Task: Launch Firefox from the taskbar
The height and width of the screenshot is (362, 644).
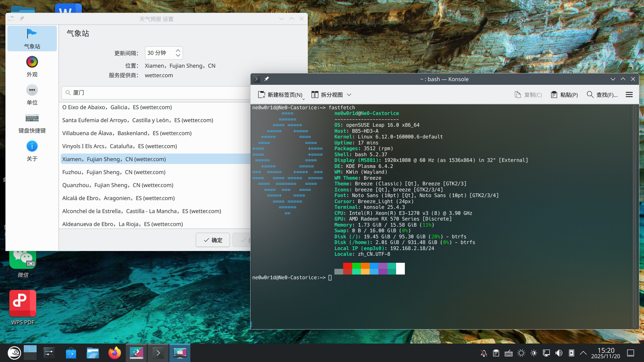Action: click(x=114, y=353)
